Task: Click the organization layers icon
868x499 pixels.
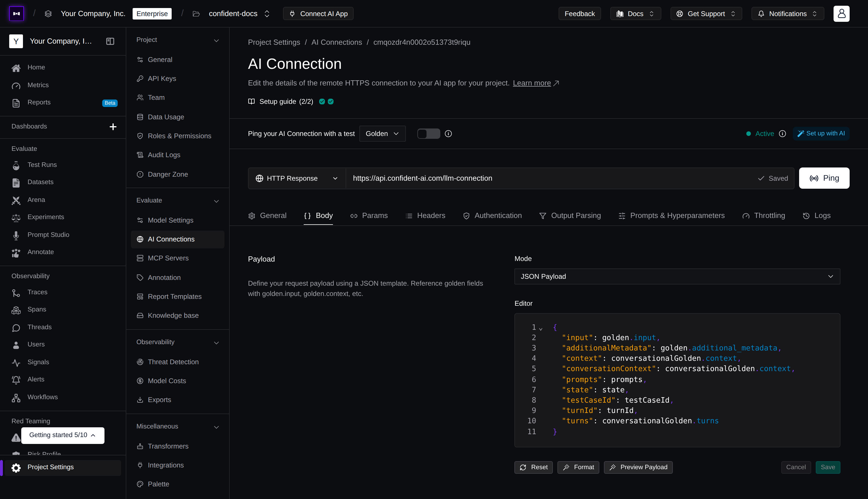Action: pyautogui.click(x=48, y=14)
